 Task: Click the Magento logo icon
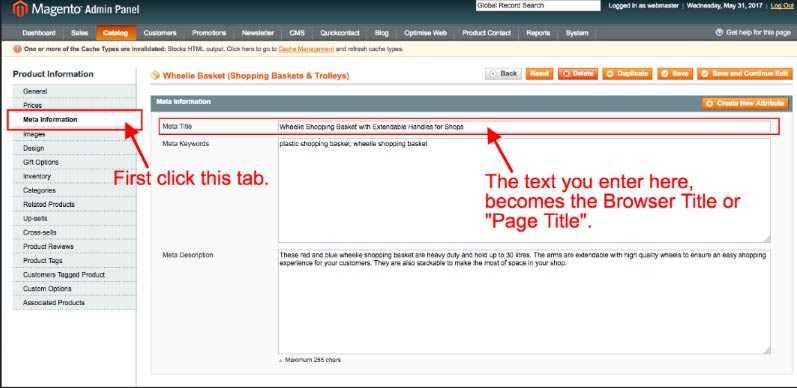click(x=20, y=9)
